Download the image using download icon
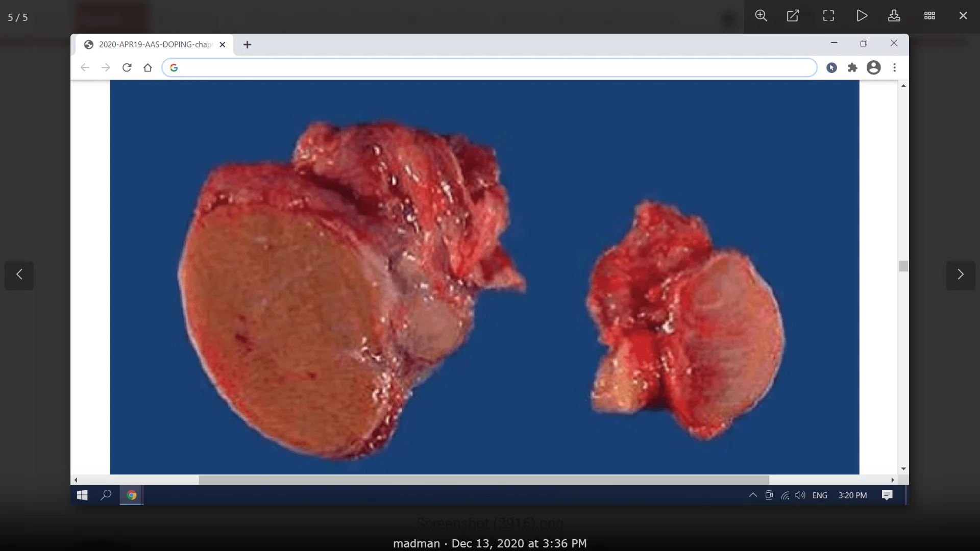The image size is (980, 551). pos(894,16)
